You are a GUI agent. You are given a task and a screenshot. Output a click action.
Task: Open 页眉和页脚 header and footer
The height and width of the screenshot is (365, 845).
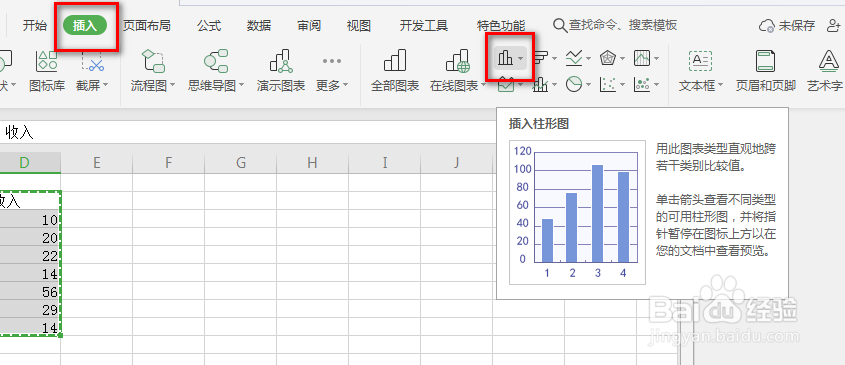[x=766, y=70]
